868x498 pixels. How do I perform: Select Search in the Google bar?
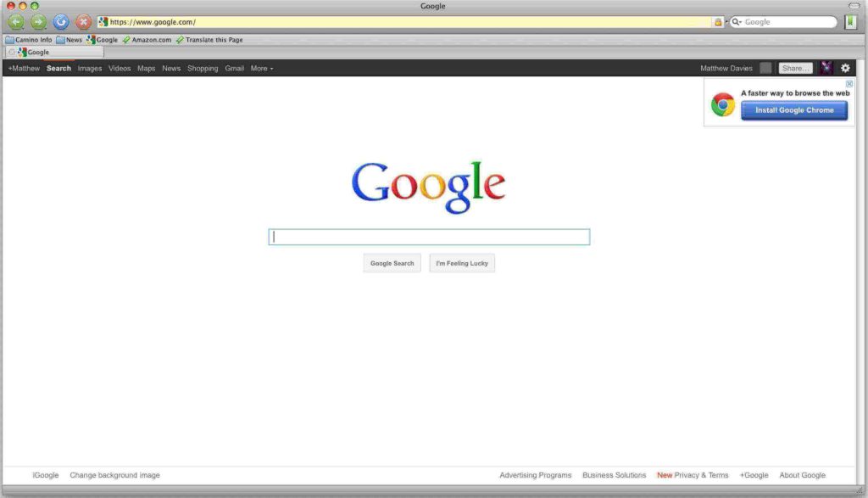pos(58,68)
